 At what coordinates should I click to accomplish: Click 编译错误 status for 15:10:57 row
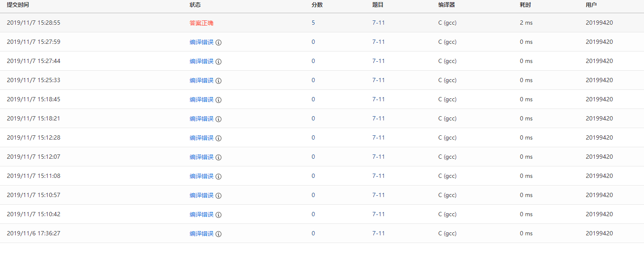(x=201, y=195)
